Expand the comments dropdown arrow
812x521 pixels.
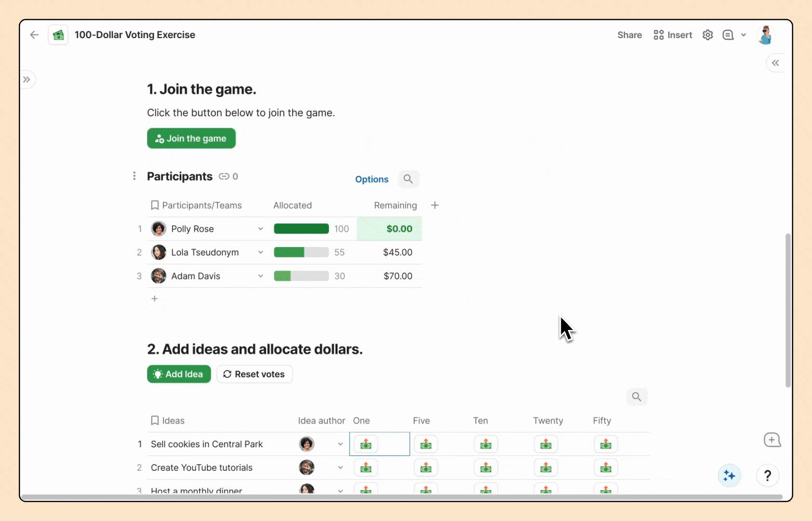point(744,35)
